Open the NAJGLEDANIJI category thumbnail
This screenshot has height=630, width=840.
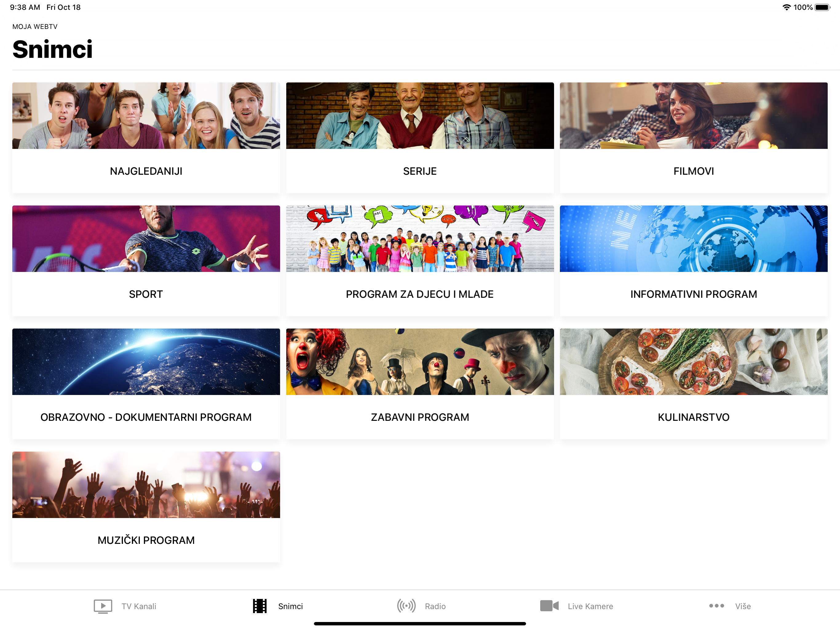pyautogui.click(x=146, y=116)
